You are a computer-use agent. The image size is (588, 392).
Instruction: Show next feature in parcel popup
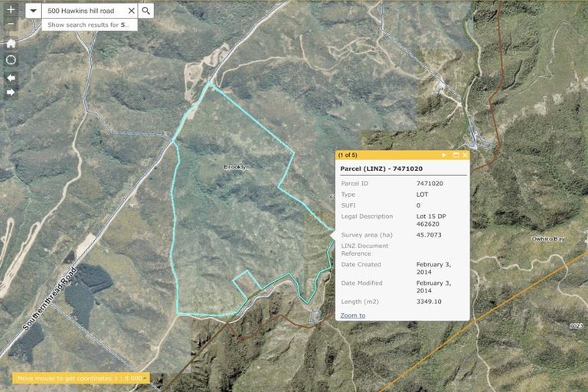pyautogui.click(x=443, y=155)
